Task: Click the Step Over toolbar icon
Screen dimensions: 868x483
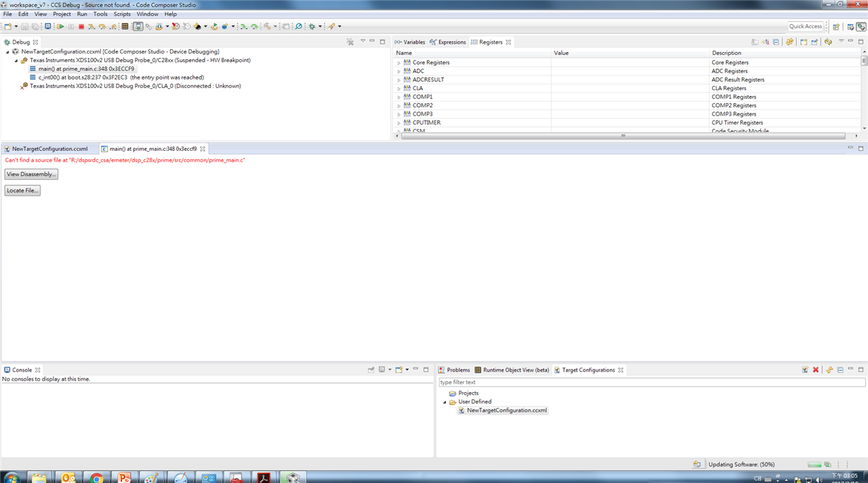Action: pyautogui.click(x=102, y=26)
